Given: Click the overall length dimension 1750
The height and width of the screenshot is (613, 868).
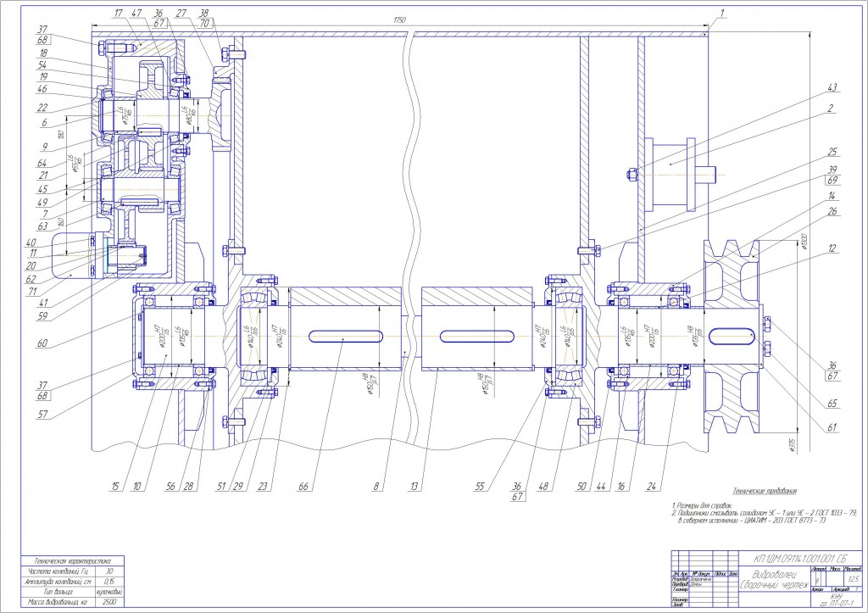Looking at the screenshot, I should coord(400,20).
